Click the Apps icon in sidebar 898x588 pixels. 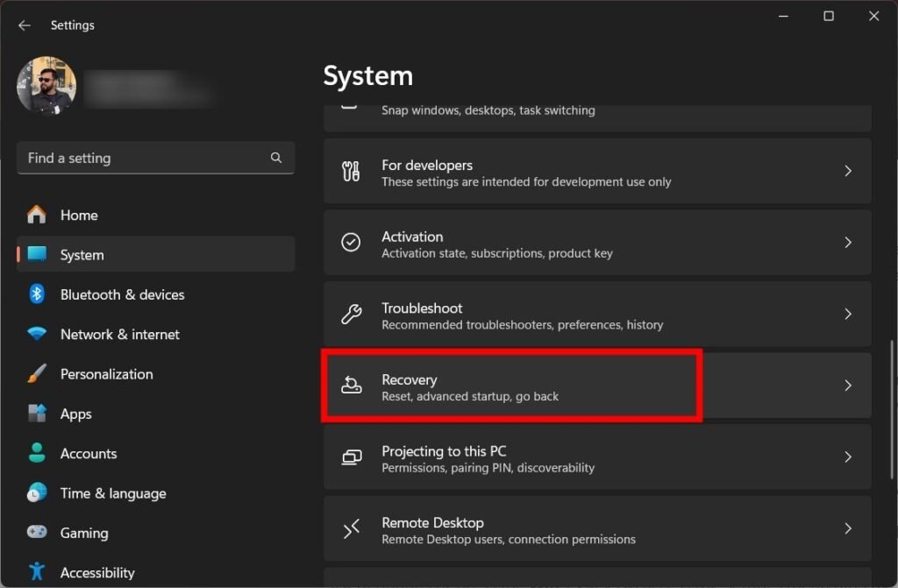(x=37, y=414)
